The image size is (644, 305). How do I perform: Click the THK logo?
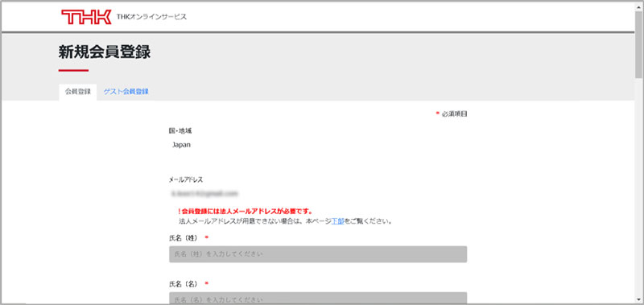click(x=86, y=17)
